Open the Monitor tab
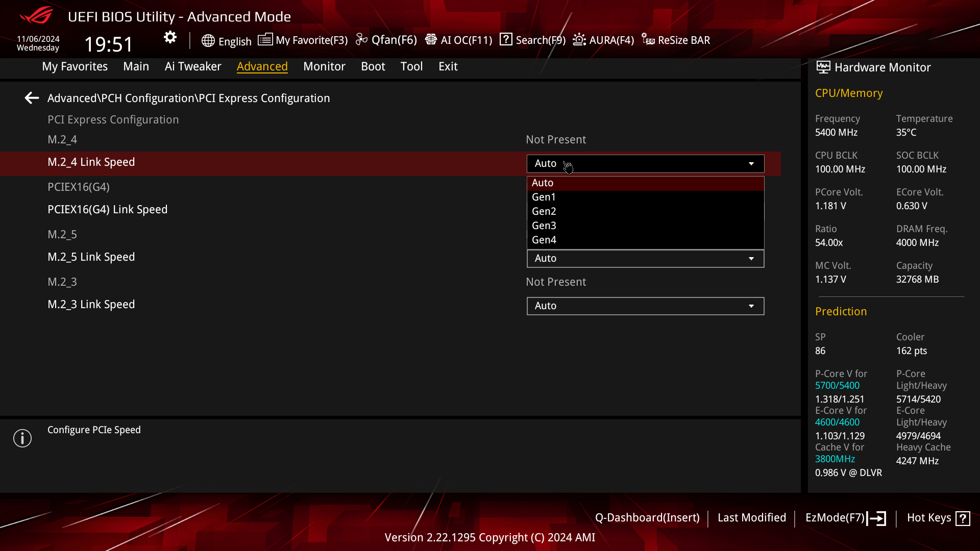 324,66
